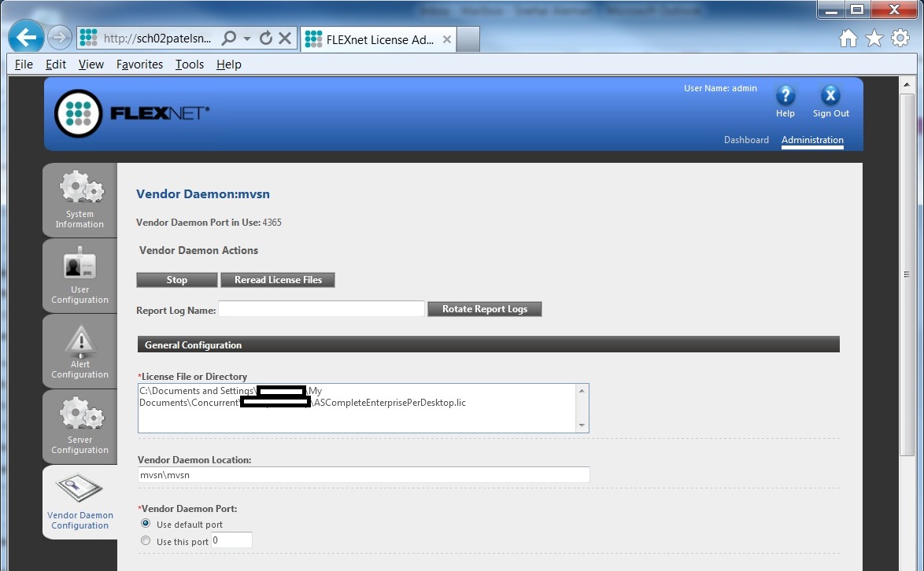The image size is (924, 571).
Task: Open Server Configuration sidebar panel
Action: (80, 426)
